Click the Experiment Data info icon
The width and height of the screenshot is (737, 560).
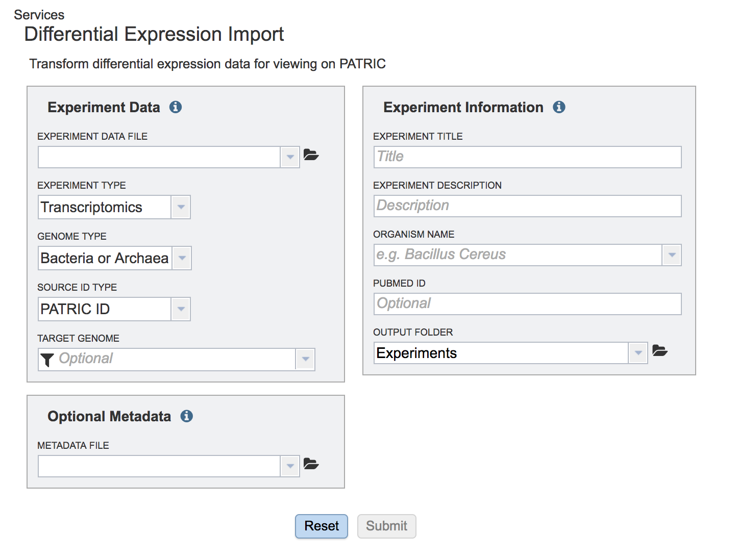(176, 107)
